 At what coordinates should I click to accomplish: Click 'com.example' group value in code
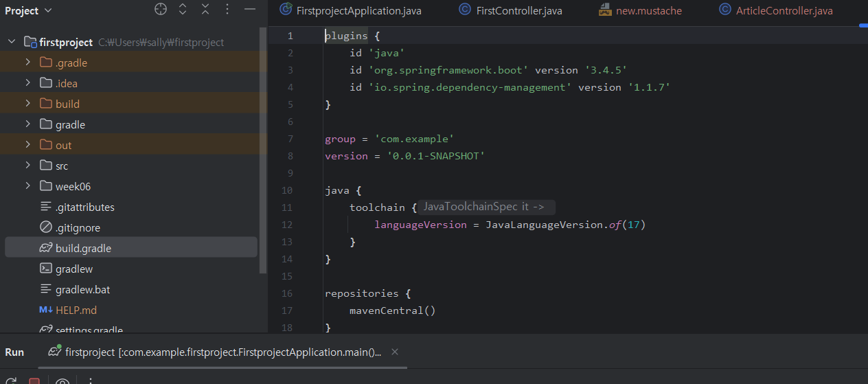414,139
